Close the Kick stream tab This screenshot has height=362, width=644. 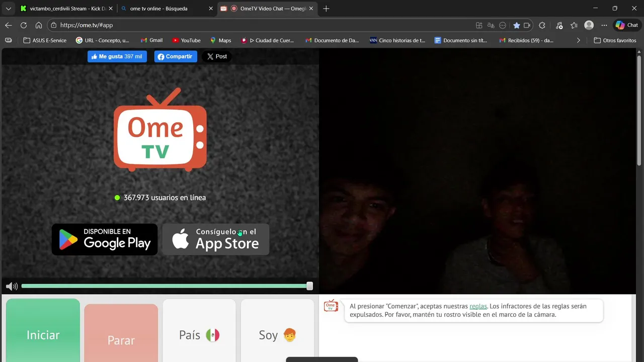(111, 9)
